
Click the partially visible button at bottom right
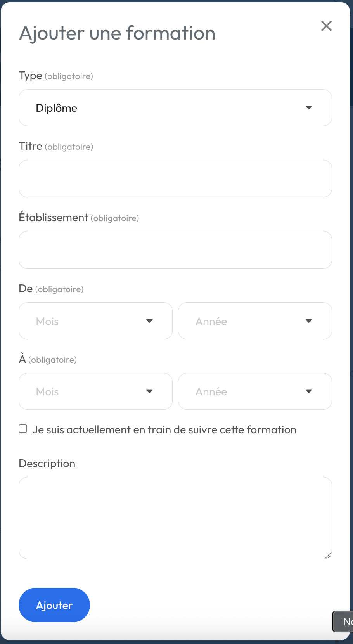click(x=343, y=621)
